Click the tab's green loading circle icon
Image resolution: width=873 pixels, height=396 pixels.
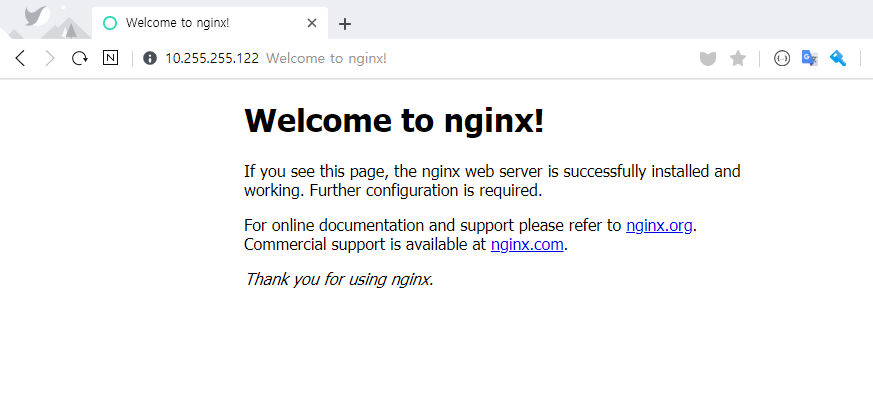click(110, 23)
